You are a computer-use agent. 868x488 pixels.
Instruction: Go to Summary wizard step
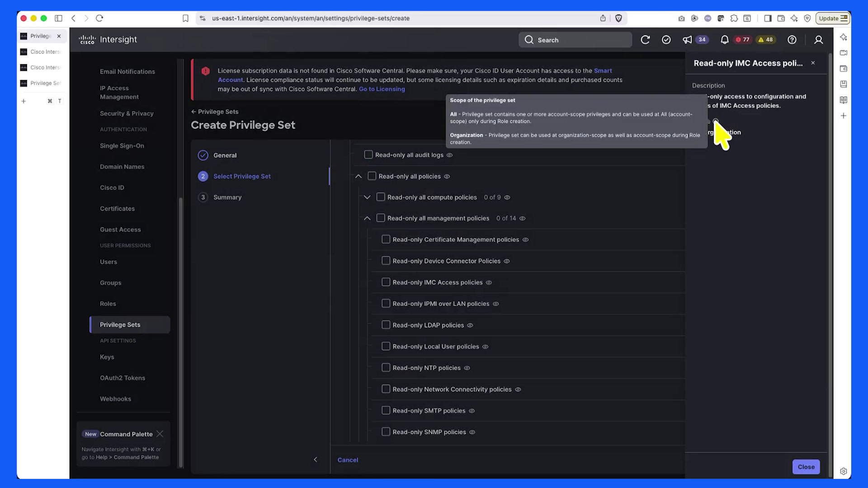227,197
